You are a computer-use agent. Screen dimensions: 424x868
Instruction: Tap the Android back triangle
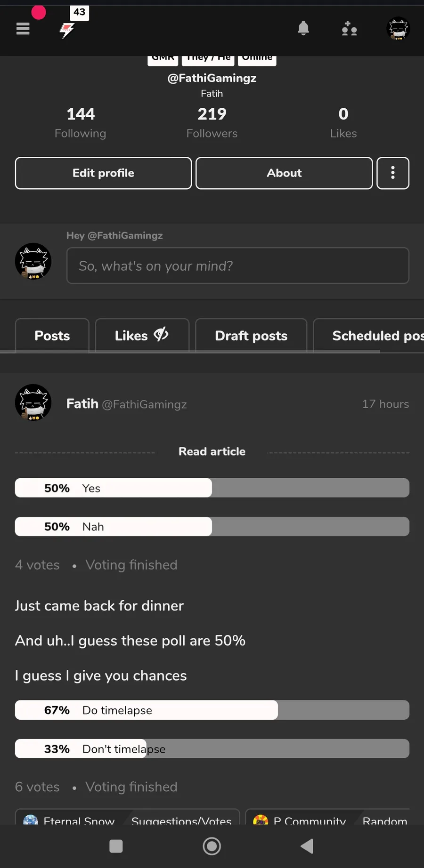click(x=307, y=846)
